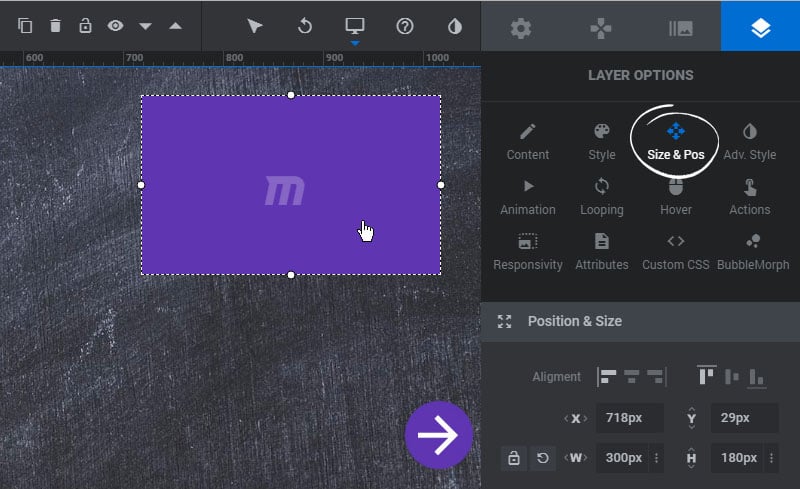This screenshot has width=800, height=489.
Task: Toggle the contrast half-circle icon in toolbar
Action: pos(455,26)
